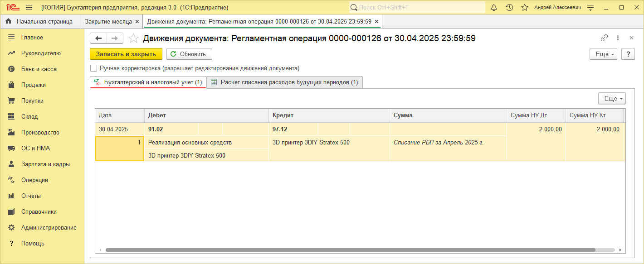Open Руководителю section

(42, 53)
